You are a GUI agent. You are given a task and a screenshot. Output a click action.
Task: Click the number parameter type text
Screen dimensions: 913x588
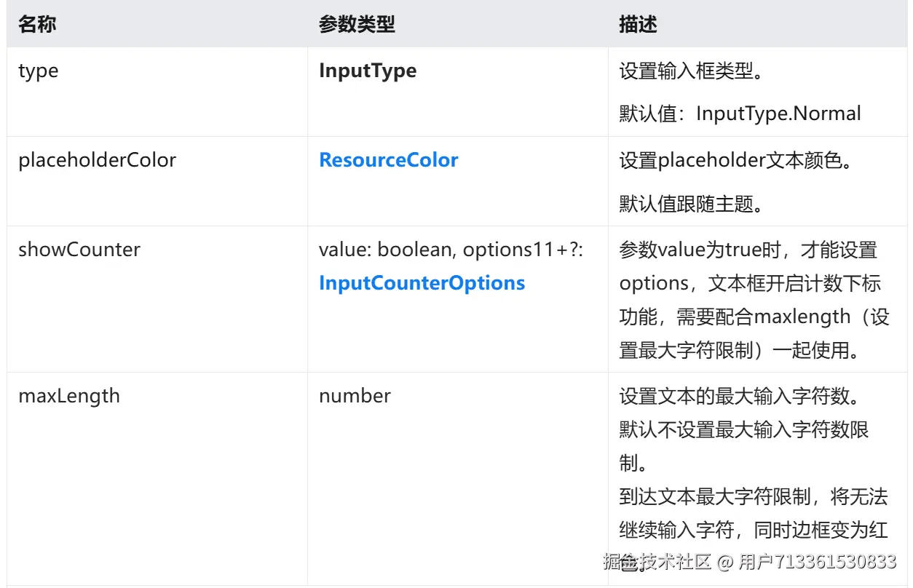tap(355, 396)
